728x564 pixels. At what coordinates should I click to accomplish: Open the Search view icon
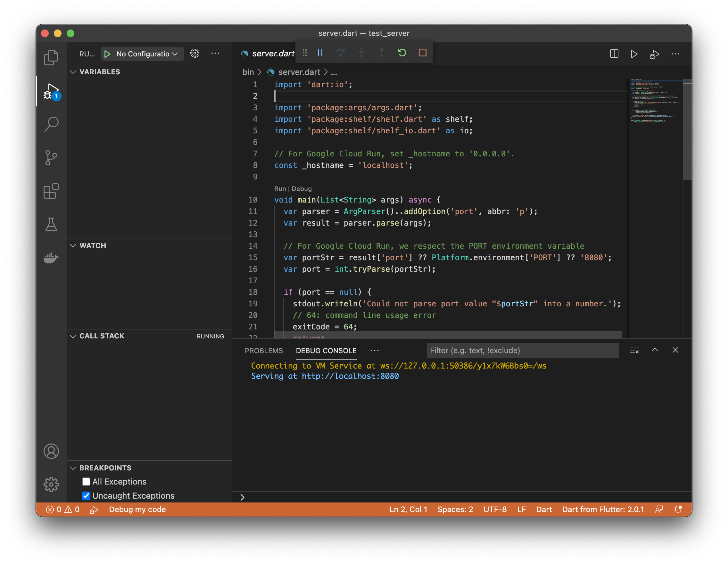coord(51,124)
